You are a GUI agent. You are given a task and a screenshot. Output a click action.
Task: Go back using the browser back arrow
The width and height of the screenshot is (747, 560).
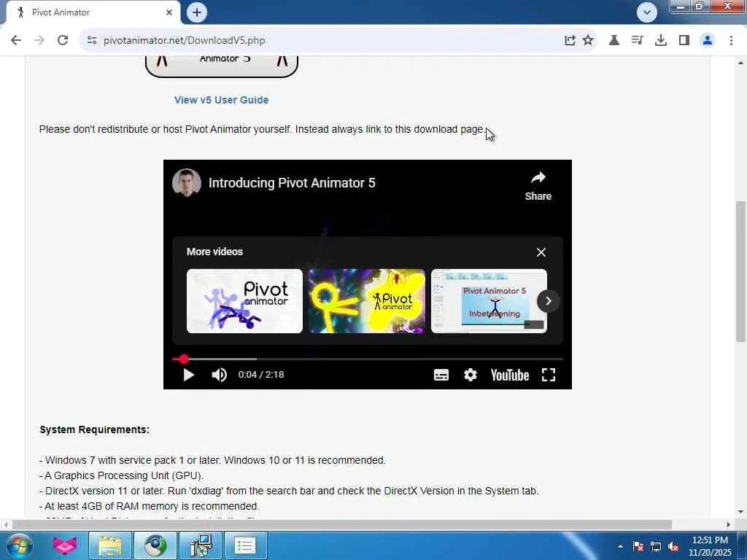tap(16, 41)
